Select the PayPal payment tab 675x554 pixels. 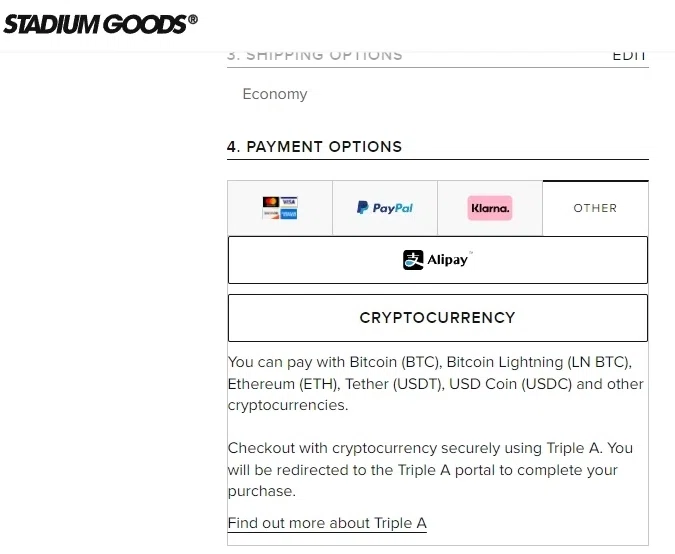[385, 208]
